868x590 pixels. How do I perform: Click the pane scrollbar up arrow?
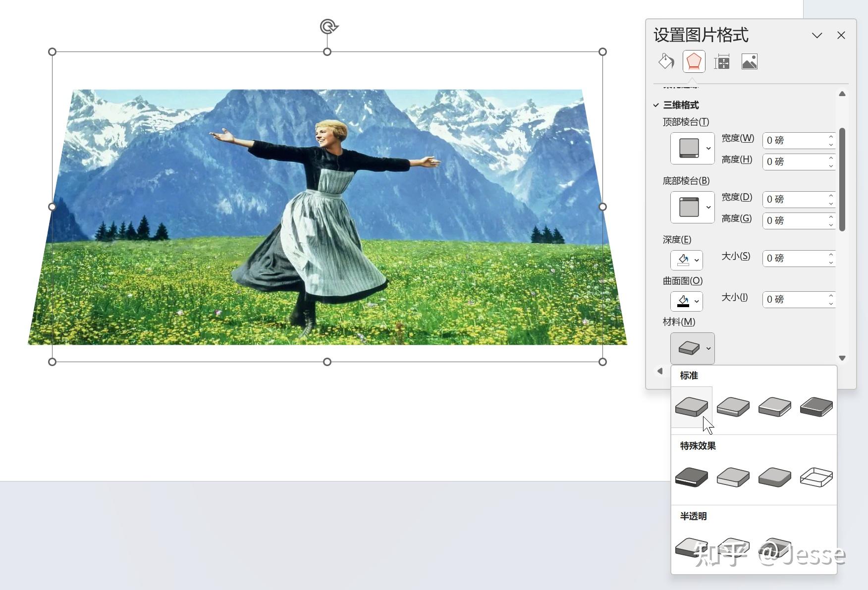842,94
